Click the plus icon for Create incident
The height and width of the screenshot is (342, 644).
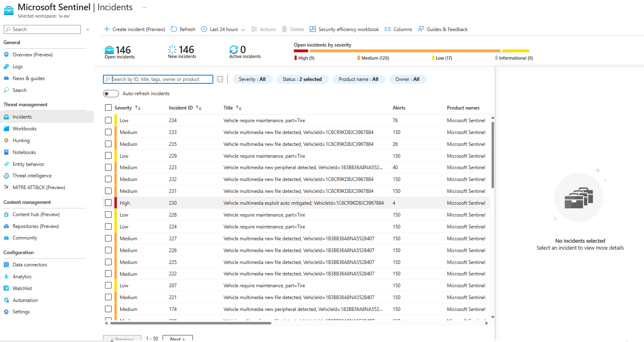click(107, 29)
